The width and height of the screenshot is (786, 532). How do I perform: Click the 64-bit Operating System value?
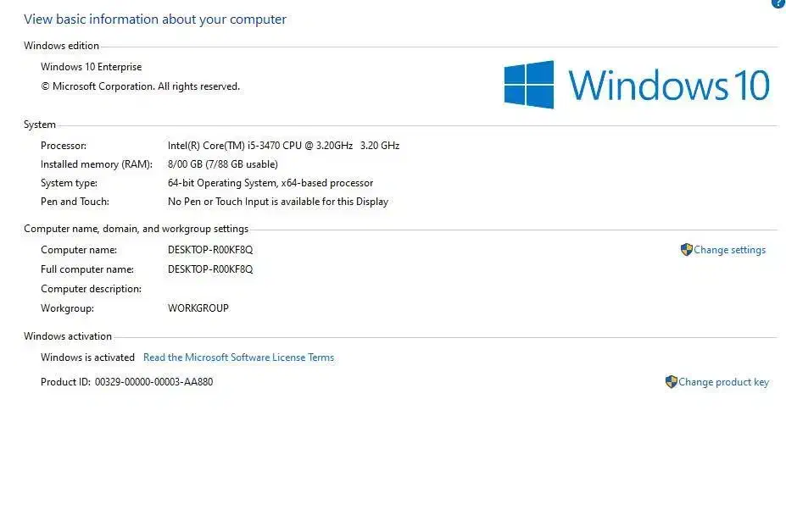(270, 183)
